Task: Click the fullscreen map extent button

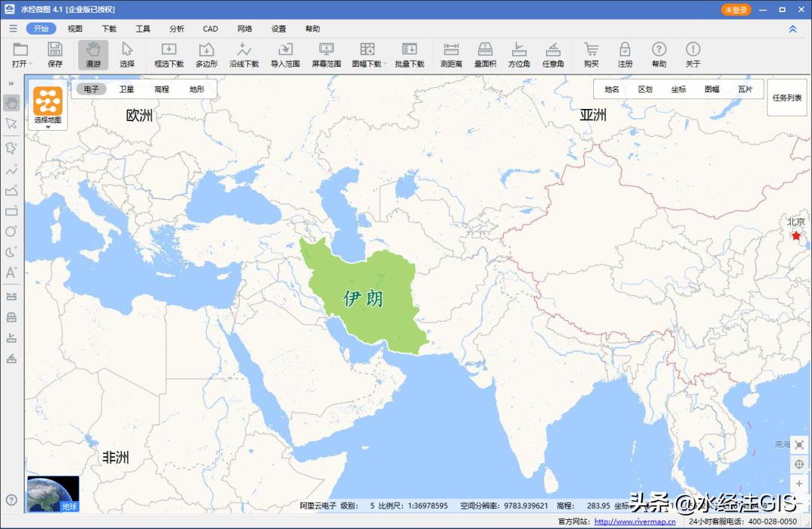Action: click(799, 445)
